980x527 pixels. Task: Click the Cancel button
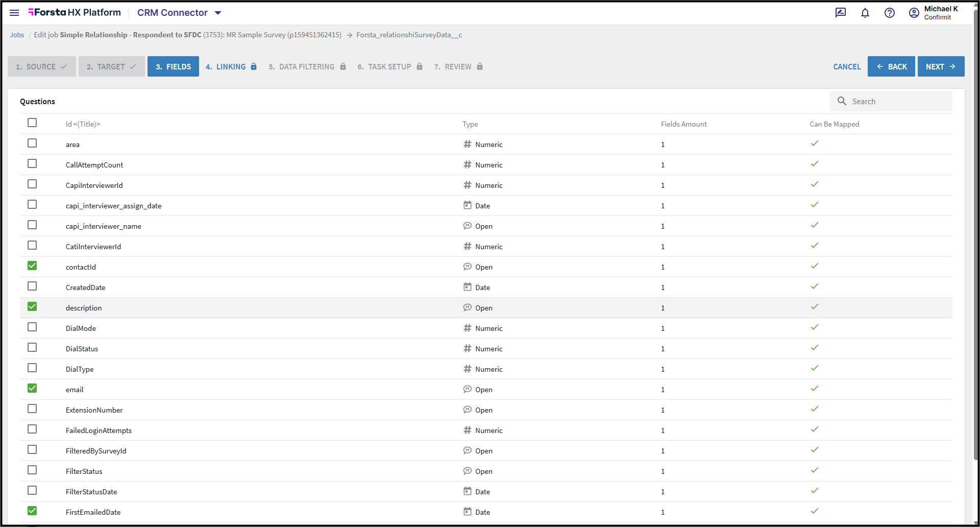point(847,66)
